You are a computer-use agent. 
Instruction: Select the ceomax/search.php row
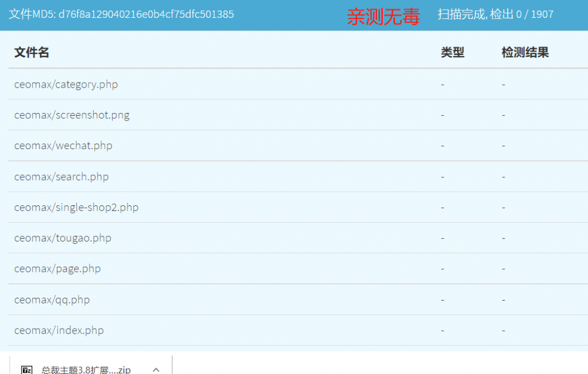coord(298,177)
